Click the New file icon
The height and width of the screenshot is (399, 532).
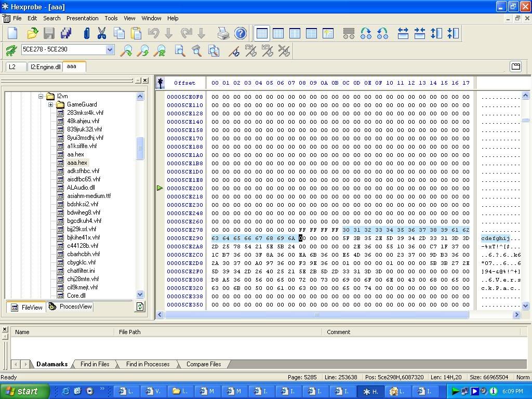12,33
